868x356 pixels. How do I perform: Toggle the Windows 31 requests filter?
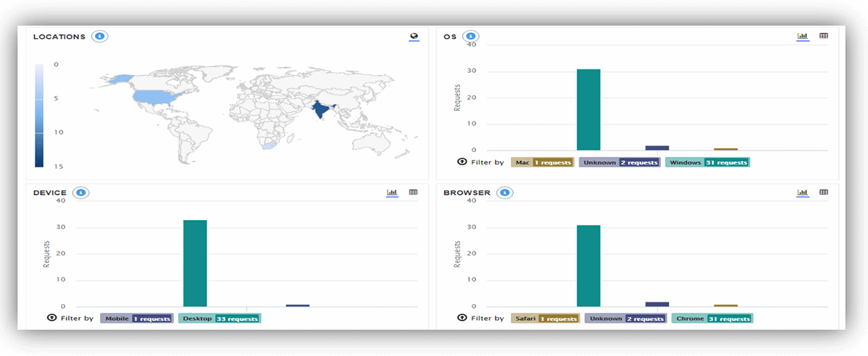coord(708,162)
